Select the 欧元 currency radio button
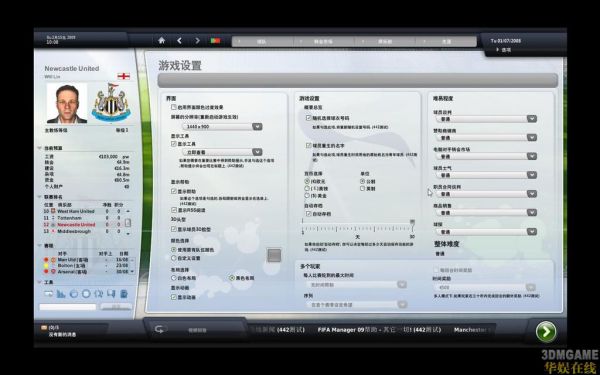Image resolution: width=600 pixels, height=375 pixels. (307, 181)
